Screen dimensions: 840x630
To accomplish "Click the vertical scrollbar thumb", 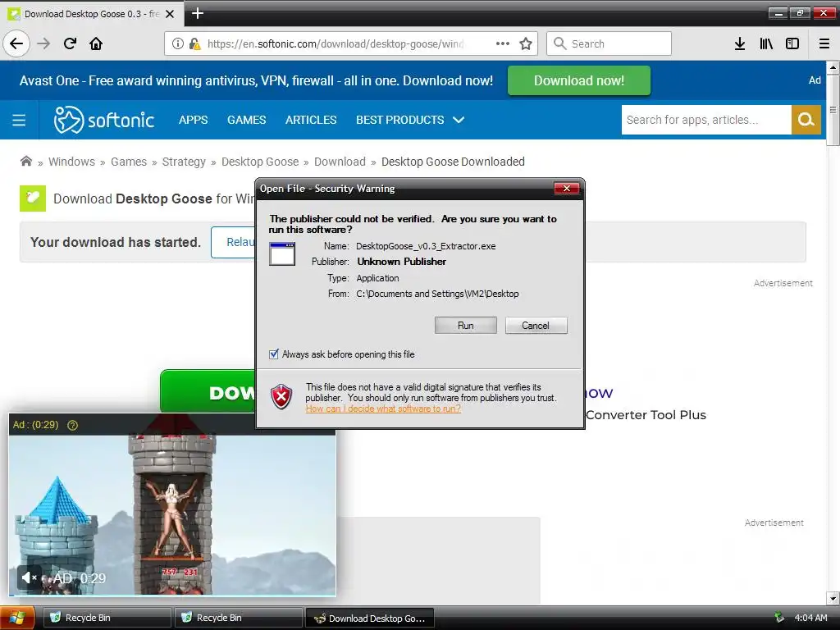I will 833,110.
